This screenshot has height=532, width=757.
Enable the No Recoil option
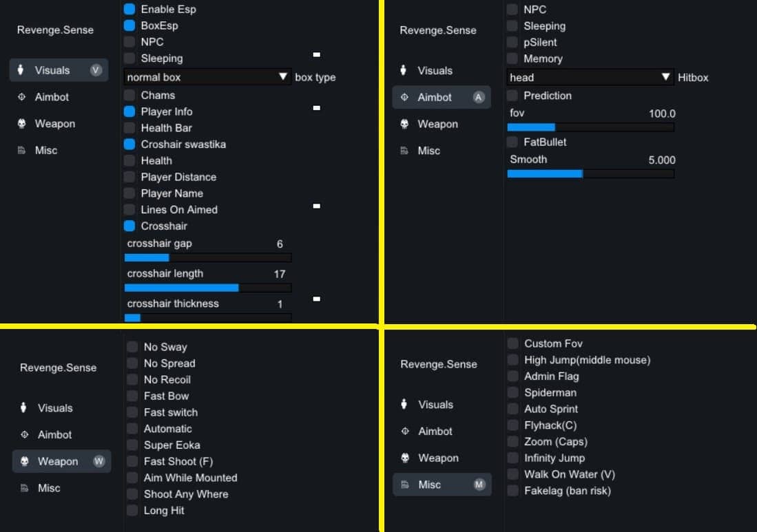pyautogui.click(x=132, y=380)
